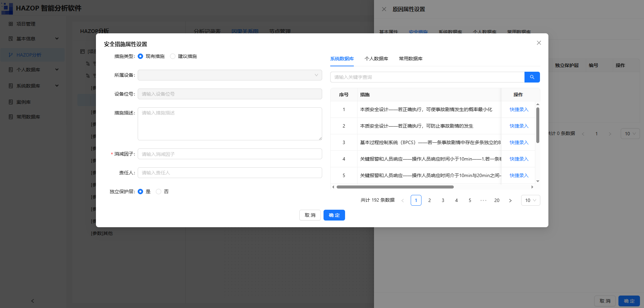Screen dimensions: 644x308
Task: Click the 案例库 icon in sidebar
Action: (x=11, y=102)
